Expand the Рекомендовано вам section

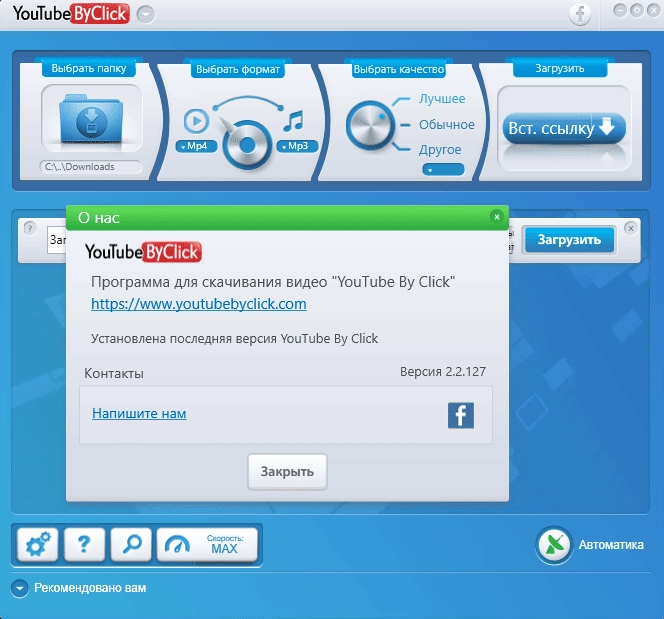pos(19,588)
